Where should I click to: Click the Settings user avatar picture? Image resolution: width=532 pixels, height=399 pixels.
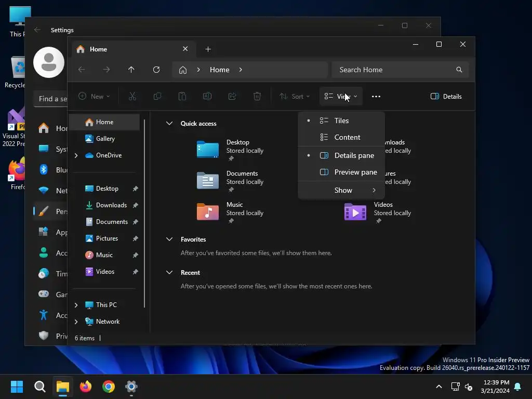pyautogui.click(x=49, y=62)
